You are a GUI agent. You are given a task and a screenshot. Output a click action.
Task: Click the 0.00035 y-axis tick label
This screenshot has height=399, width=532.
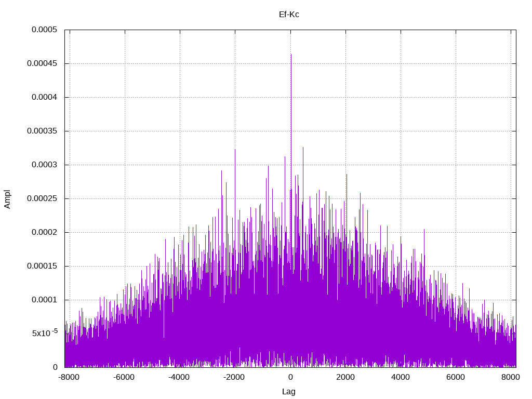42,131
